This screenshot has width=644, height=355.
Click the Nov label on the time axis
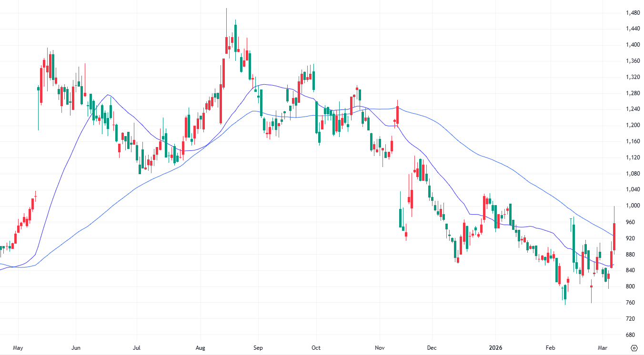(x=380, y=348)
